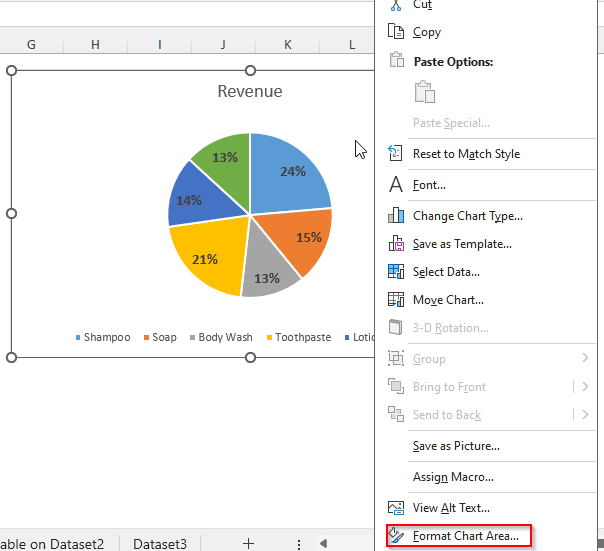
Task: Switch to the Dataset3 sheet tab
Action: tap(160, 543)
